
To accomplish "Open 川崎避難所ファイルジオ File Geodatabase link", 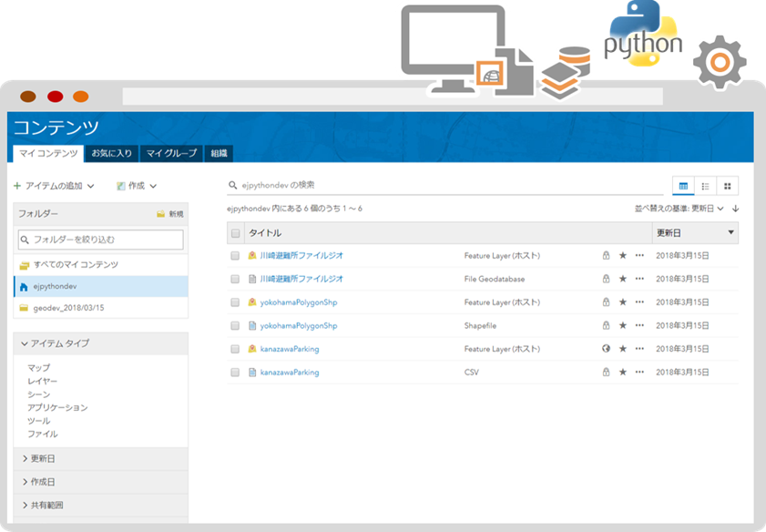I will [x=301, y=279].
